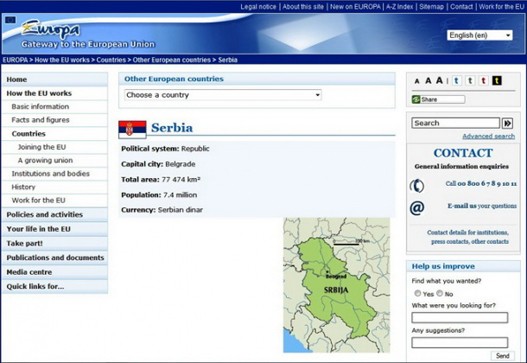Click Work for the EU top link
This screenshot has height=363, width=527.
click(x=501, y=7)
